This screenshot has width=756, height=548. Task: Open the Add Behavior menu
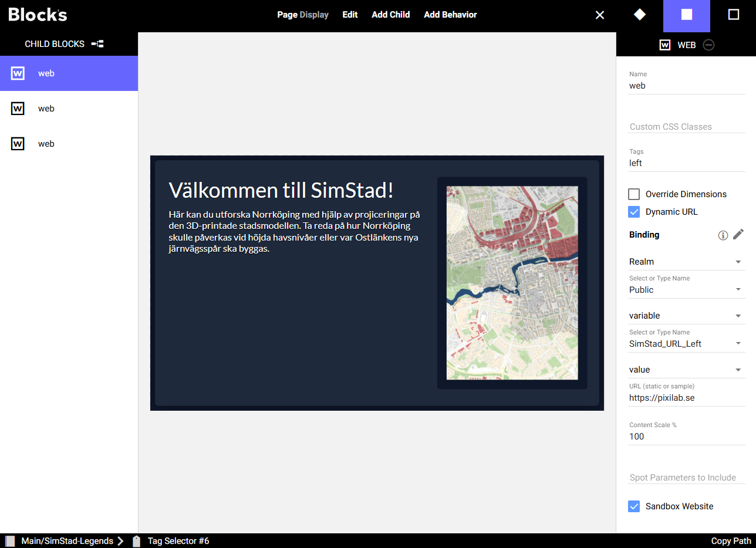click(451, 15)
